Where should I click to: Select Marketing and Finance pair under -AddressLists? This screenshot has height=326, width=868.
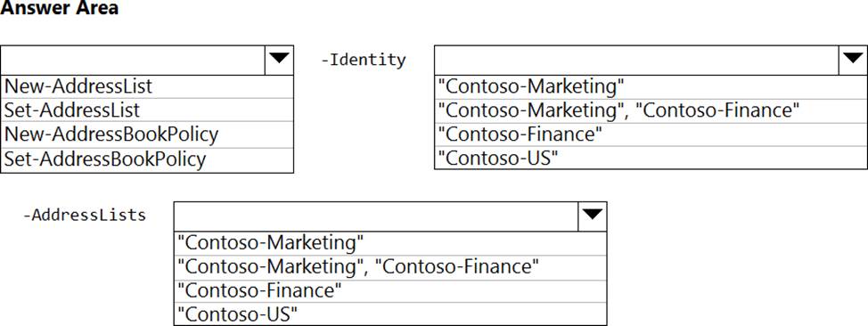coord(390,267)
